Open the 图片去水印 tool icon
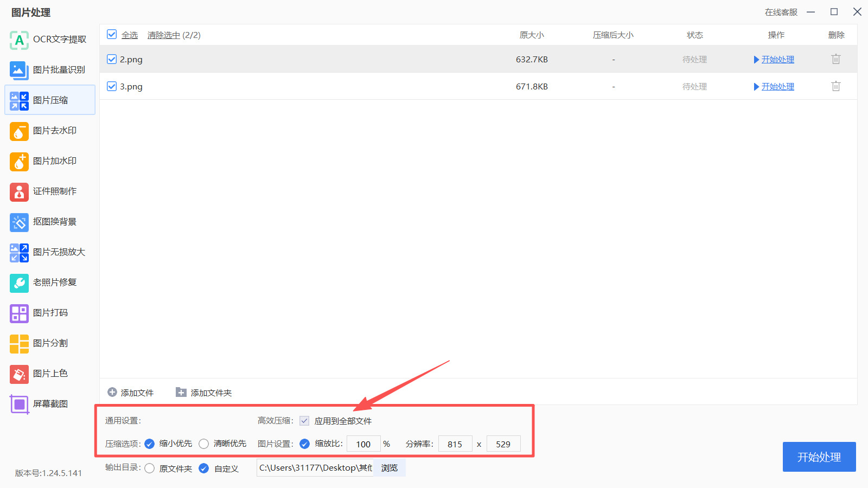Image resolution: width=868 pixels, height=488 pixels. (x=19, y=131)
